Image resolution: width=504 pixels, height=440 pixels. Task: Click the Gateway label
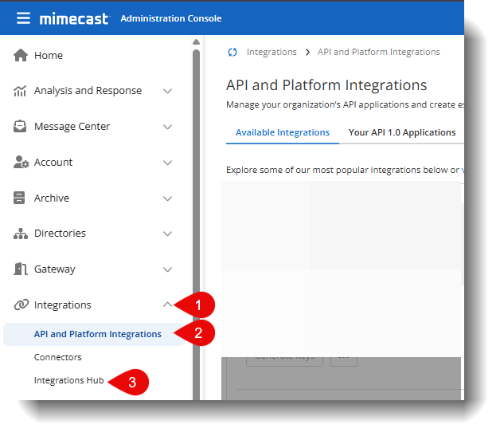(x=55, y=269)
